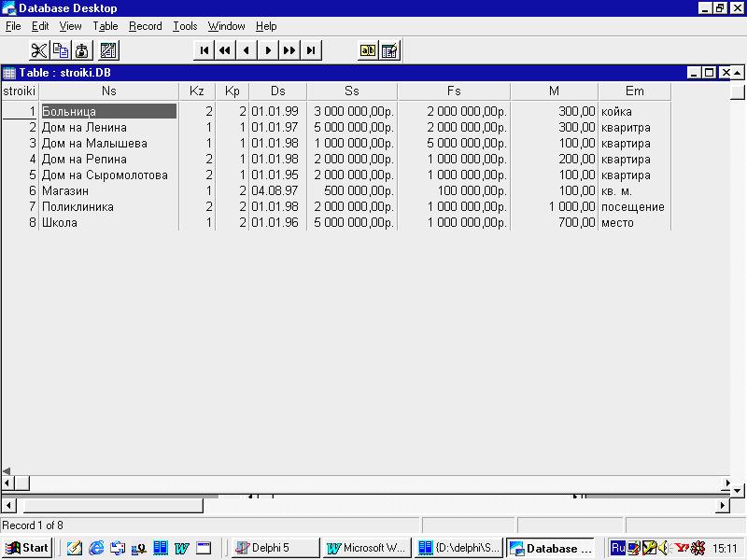Select the cell 'Магазин'
The width and height of the screenshot is (747, 560).
108,191
